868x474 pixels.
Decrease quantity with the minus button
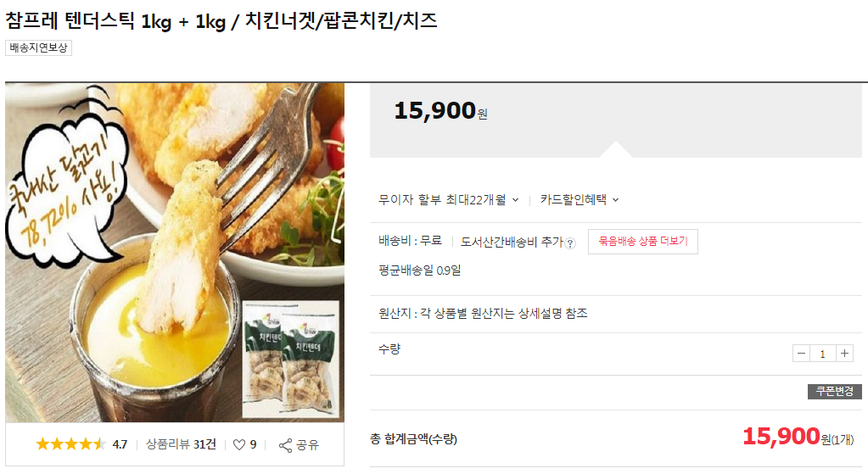coord(802,353)
